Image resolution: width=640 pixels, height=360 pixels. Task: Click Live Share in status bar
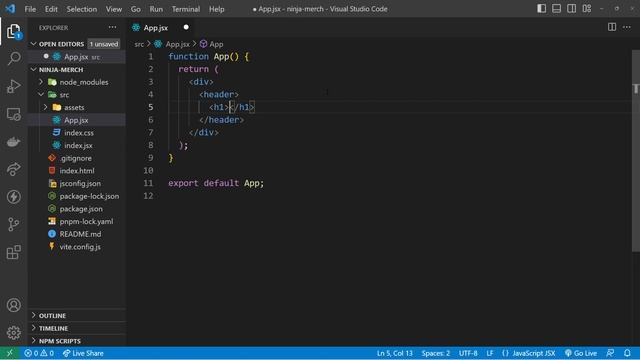(x=83, y=353)
